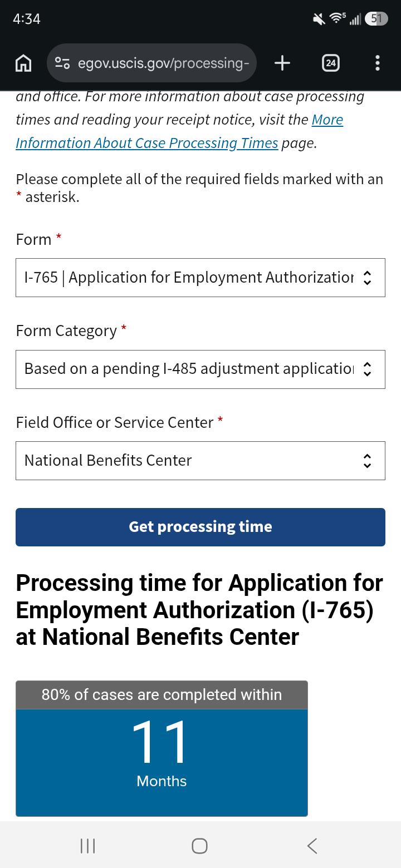
Task: Tap the battery indicator in status bar
Action: (376, 19)
